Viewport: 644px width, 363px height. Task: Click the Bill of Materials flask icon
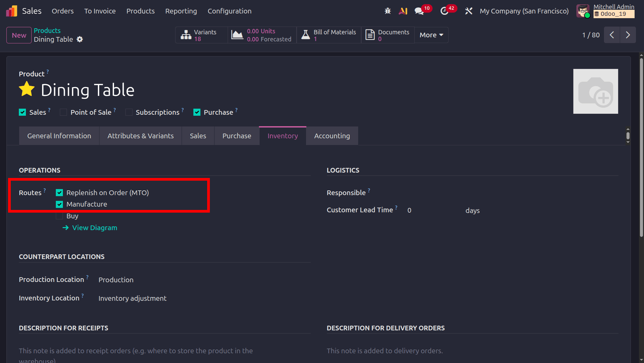[305, 35]
